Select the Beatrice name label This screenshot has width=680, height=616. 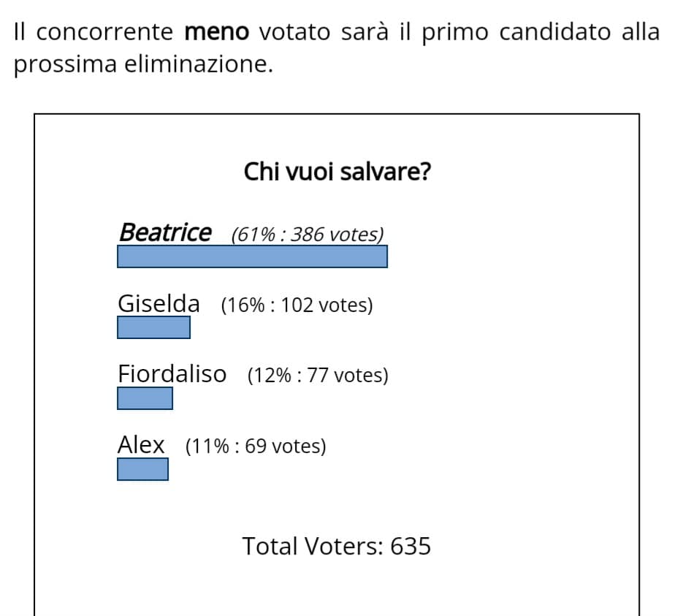point(166,232)
